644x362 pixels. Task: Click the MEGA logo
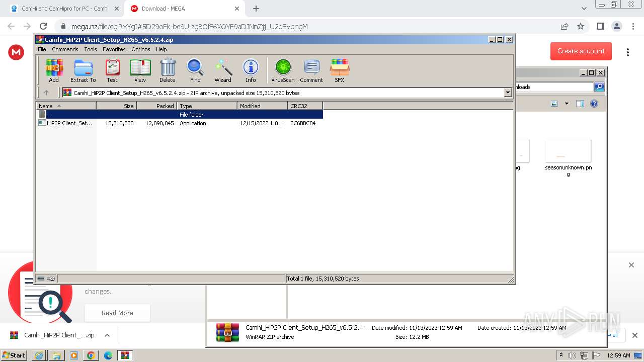point(16,52)
